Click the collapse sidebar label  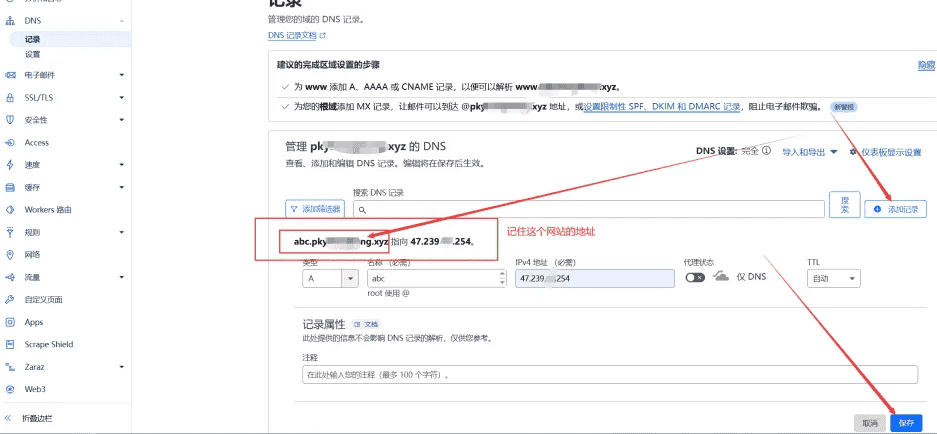(37, 418)
